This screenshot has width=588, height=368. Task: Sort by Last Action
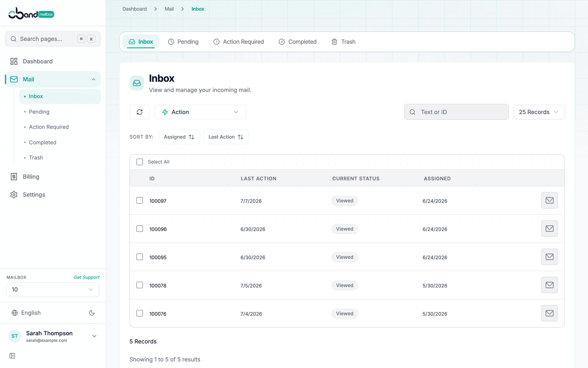(226, 137)
